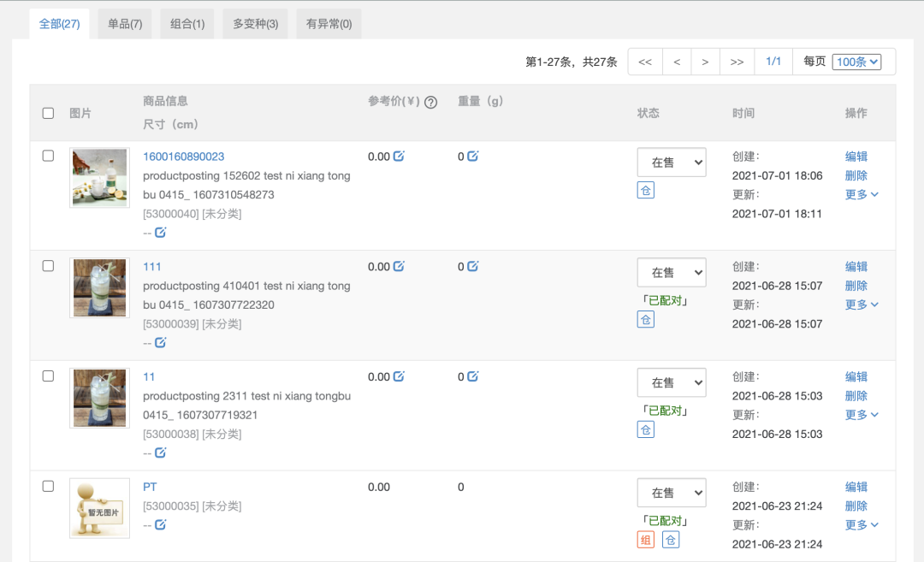Switch to the 单品(7) tab
The width and height of the screenshot is (924, 562).
pos(126,23)
